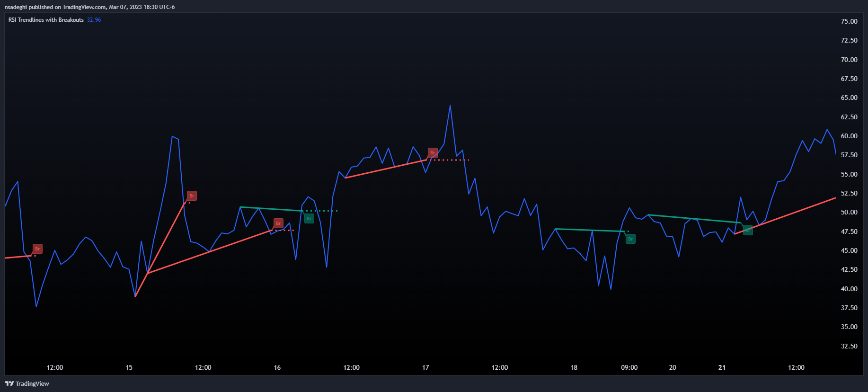Click the 67.50 price scale label

849,79
